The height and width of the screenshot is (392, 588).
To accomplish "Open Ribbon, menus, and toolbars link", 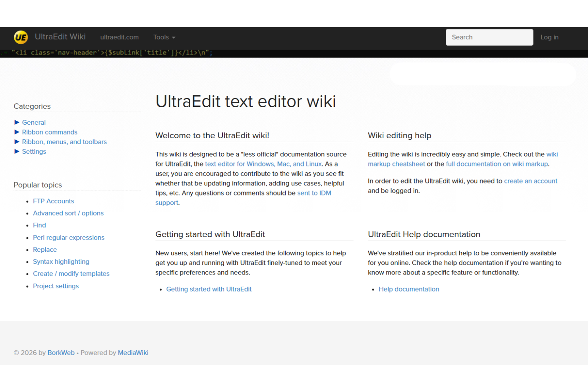I will [64, 142].
